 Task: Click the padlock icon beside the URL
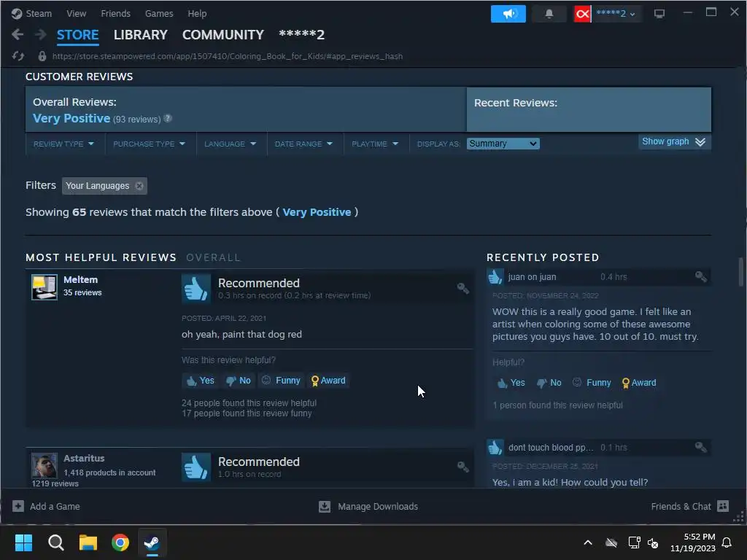(42, 56)
